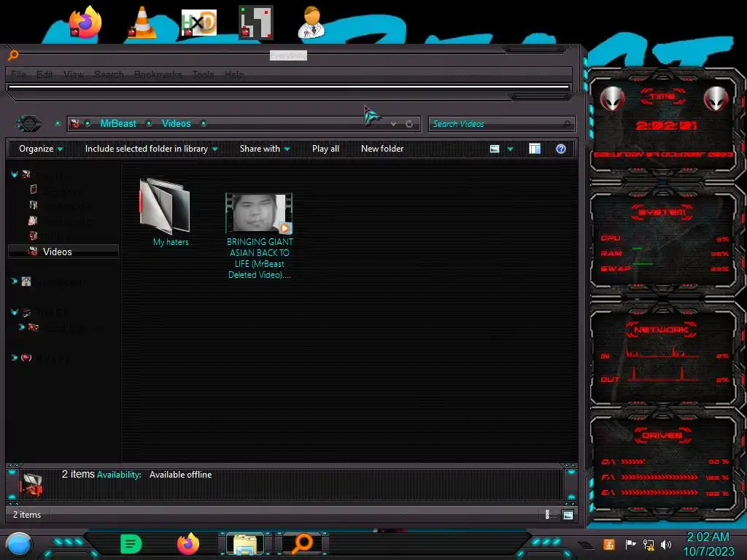Viewport: 747px width, 560px height.
Task: Open the address bar history dropdown arrow
Action: (x=393, y=124)
